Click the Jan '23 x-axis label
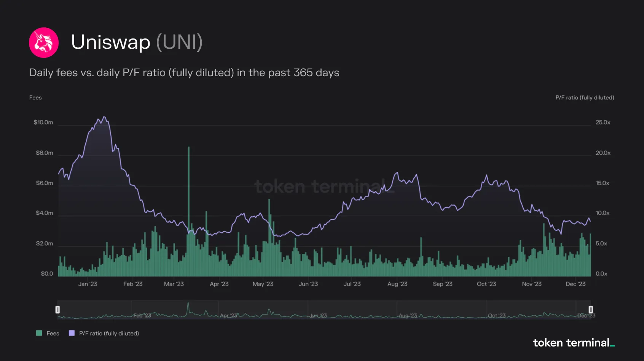The width and height of the screenshot is (644, 361). (x=88, y=284)
